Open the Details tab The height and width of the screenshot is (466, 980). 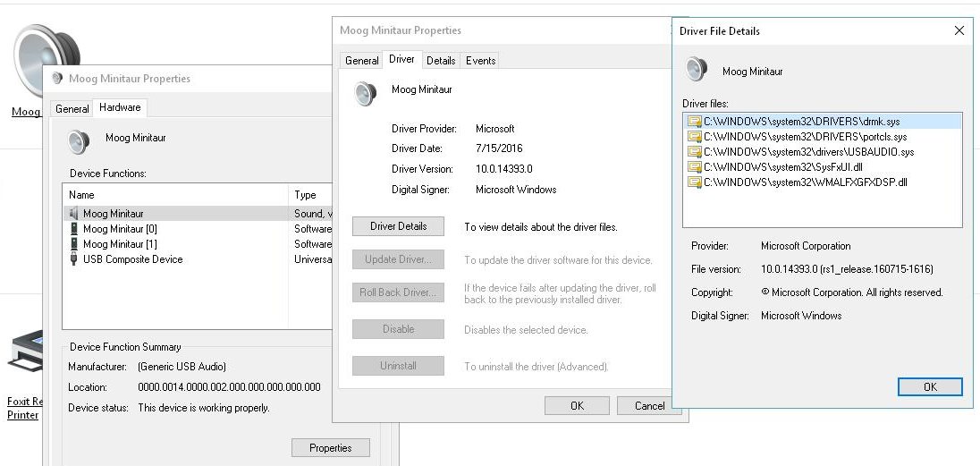(x=441, y=61)
